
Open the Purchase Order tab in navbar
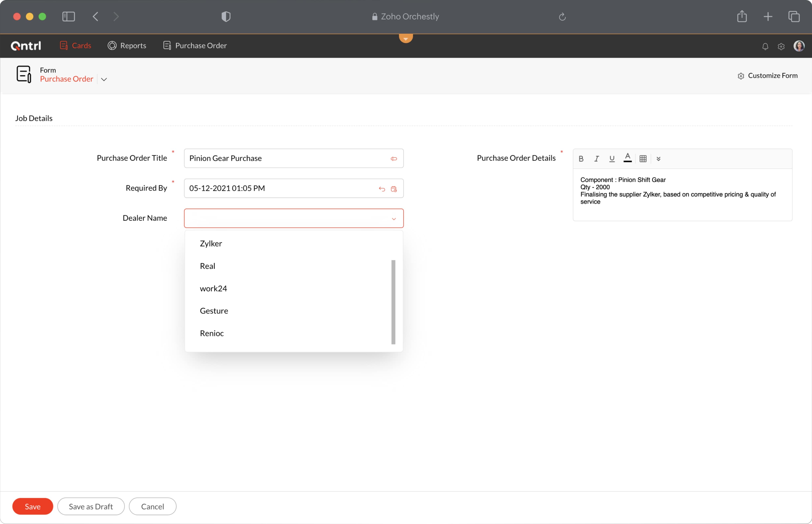195,46
